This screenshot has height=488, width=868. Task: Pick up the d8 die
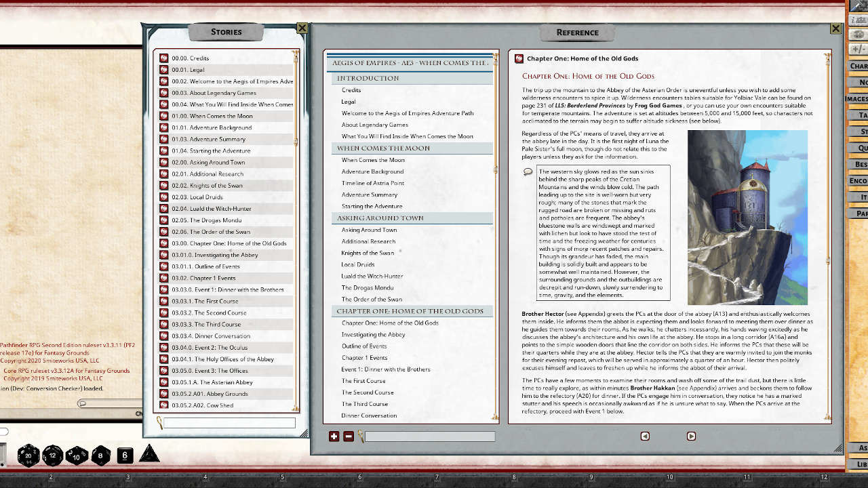(101, 455)
